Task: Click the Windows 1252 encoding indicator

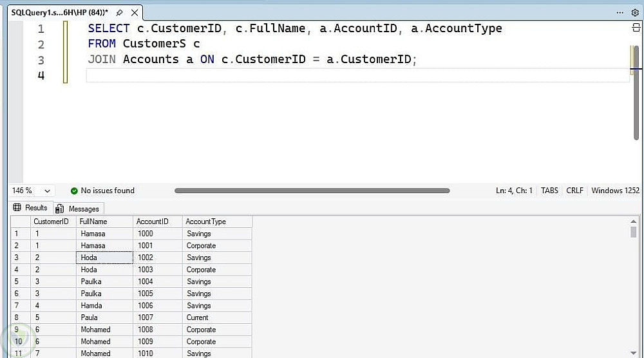Action: (615, 191)
